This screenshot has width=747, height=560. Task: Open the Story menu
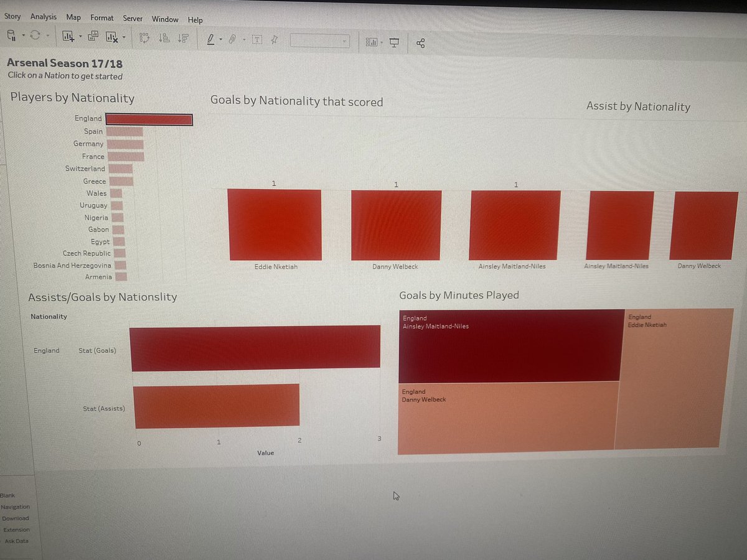click(13, 17)
